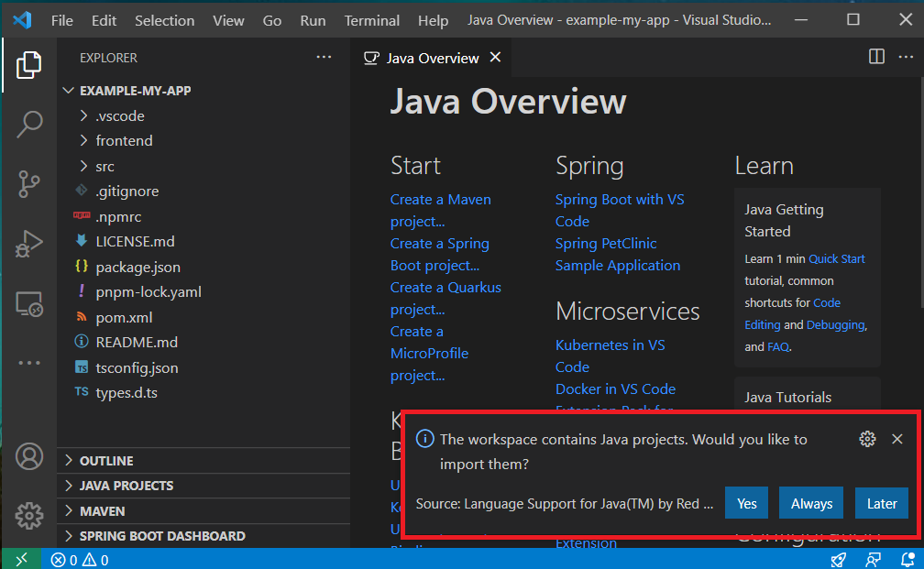This screenshot has height=569, width=924.
Task: Open the Manage gear in activity bar
Action: click(29, 515)
